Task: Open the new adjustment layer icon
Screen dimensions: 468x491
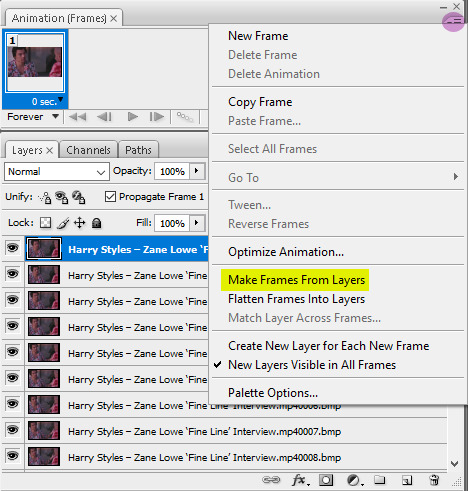Action: (x=354, y=480)
